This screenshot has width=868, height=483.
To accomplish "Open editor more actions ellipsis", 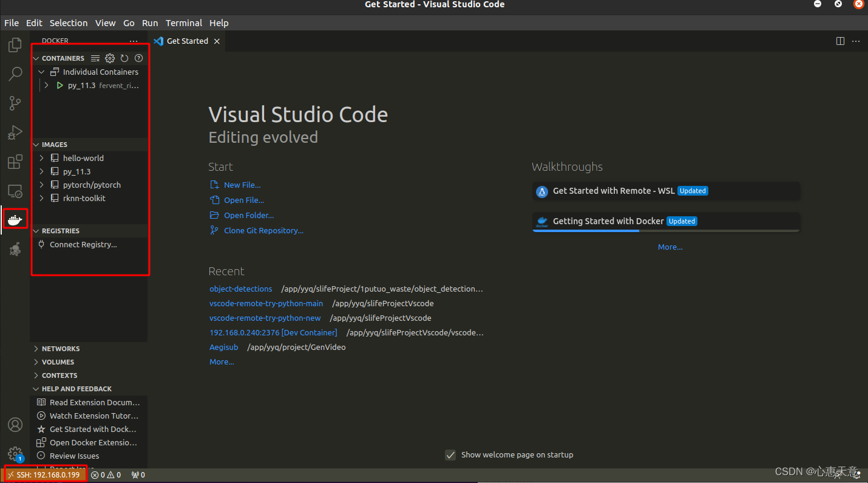I will 856,41.
